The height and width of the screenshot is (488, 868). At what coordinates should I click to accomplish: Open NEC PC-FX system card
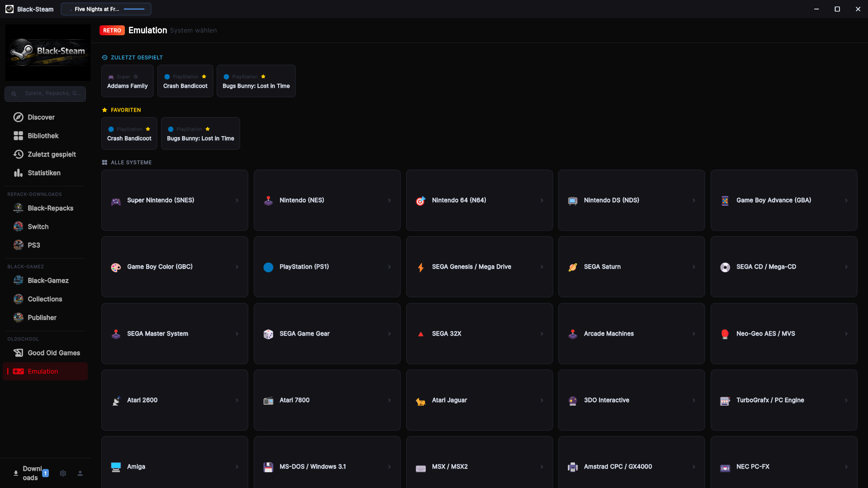784,462
